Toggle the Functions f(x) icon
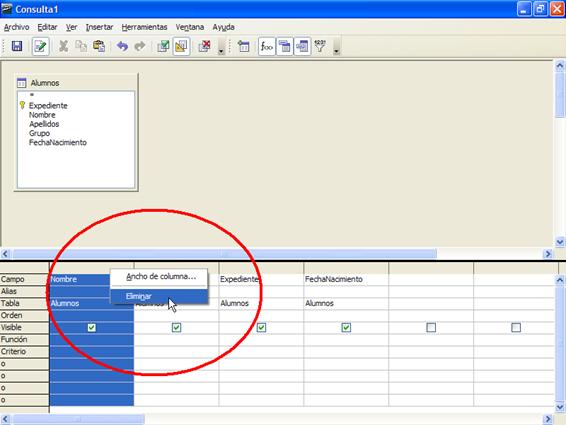Screen dimensions: 566x425 coord(267,46)
